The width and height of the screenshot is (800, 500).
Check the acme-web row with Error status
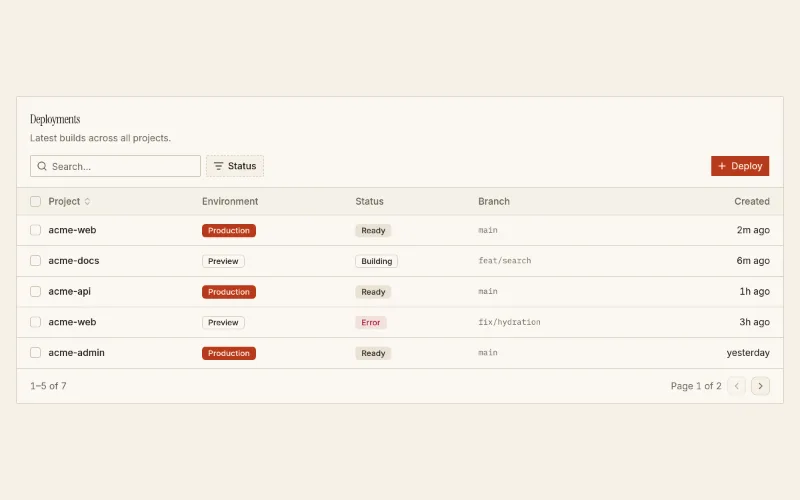coord(35,322)
